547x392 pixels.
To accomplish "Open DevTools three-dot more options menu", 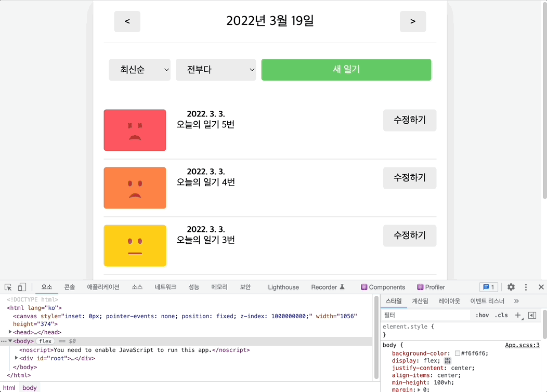I will (x=526, y=287).
